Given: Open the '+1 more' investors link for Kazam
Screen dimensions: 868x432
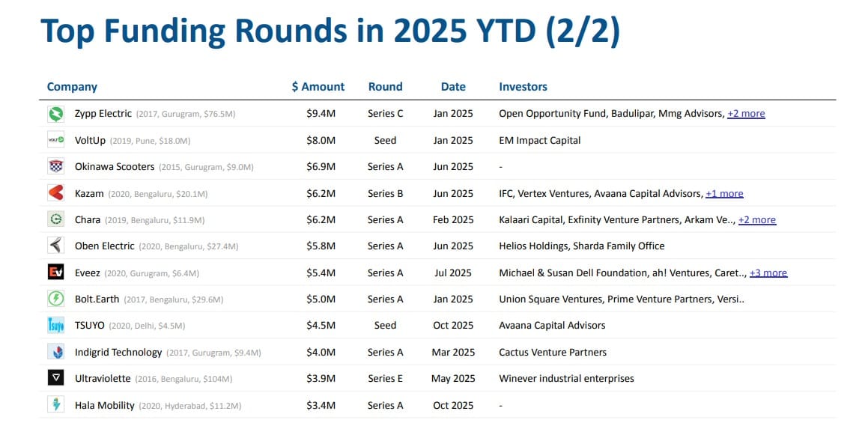Looking at the screenshot, I should coord(724,193).
